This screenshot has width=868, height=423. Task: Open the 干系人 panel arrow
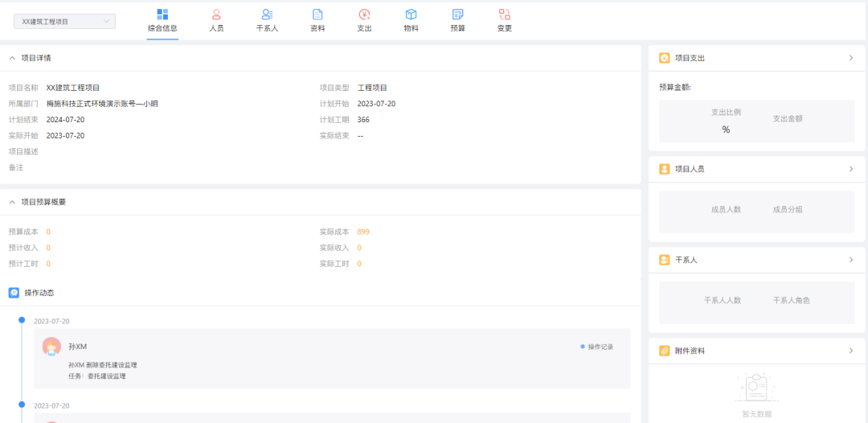850,261
